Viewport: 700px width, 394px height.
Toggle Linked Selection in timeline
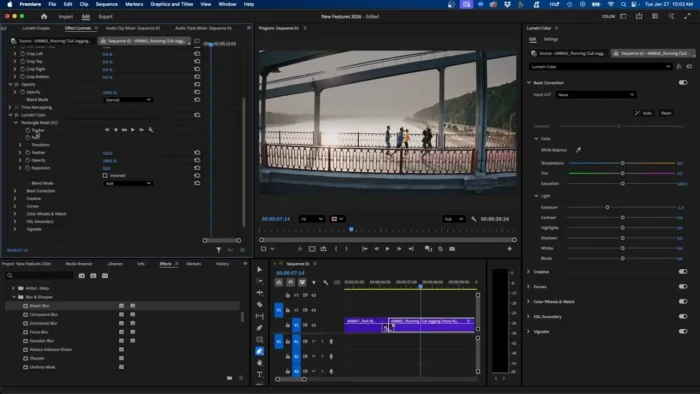302,282
